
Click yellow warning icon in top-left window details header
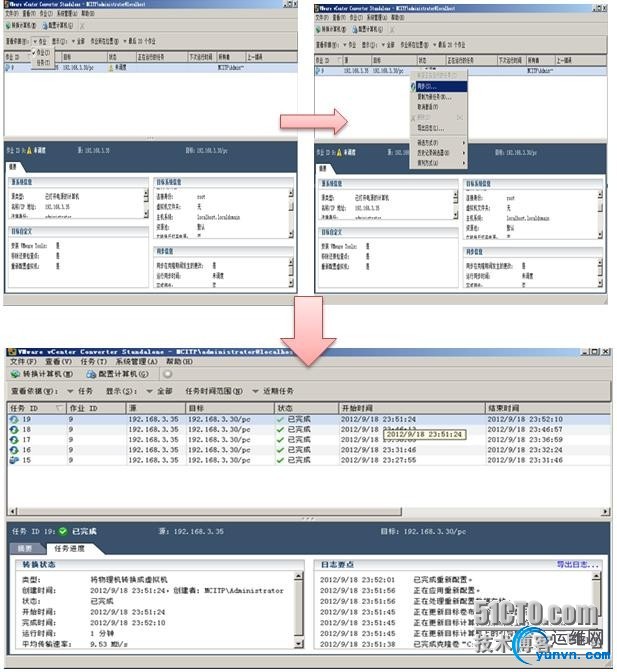pos(30,150)
